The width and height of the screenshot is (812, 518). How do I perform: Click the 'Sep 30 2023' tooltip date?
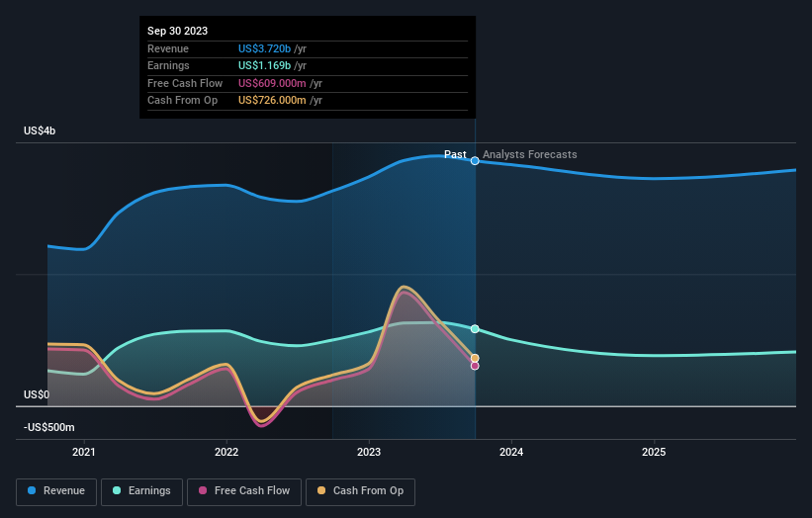[x=178, y=31]
